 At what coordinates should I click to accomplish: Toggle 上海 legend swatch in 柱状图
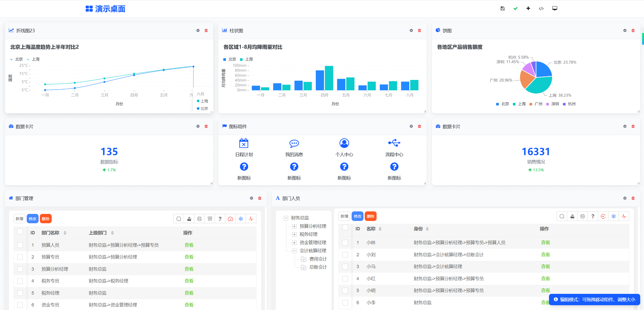point(241,60)
